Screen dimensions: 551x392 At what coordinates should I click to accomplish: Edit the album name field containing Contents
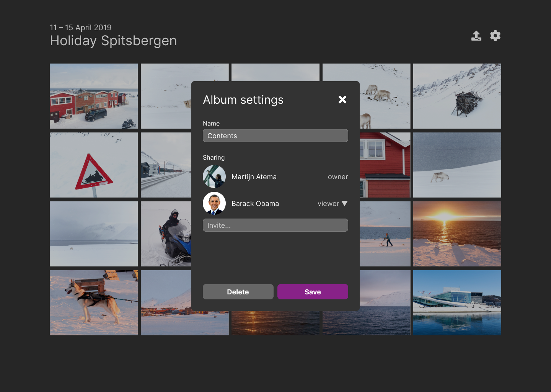click(x=275, y=136)
